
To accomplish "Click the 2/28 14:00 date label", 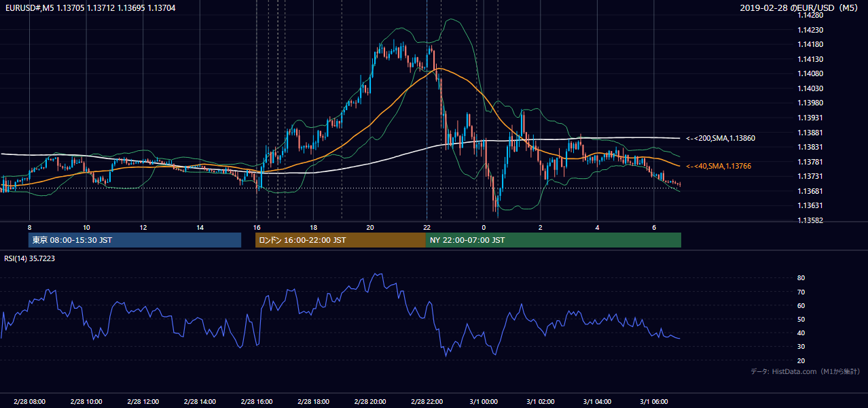I will coord(200,401).
